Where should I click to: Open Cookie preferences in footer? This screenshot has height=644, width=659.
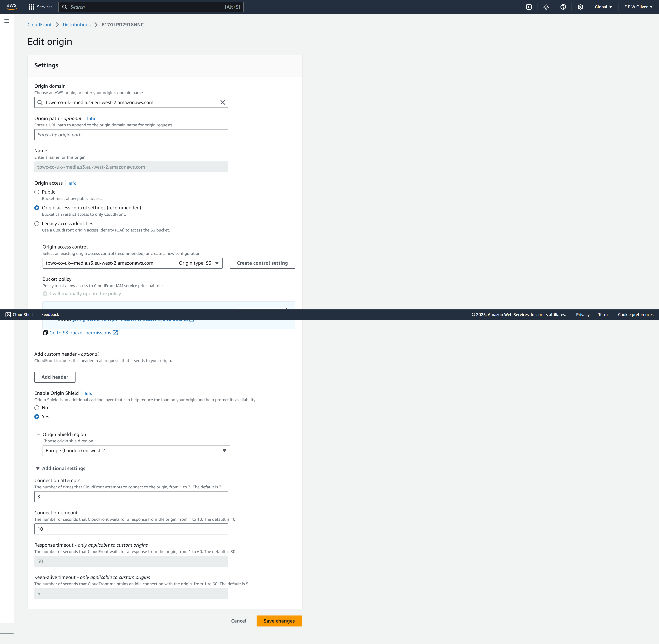636,315
